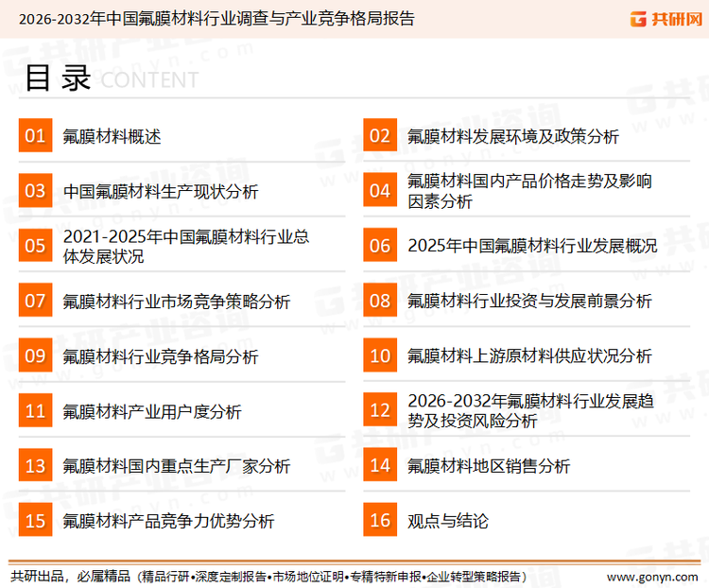Open 2026-2032年氟膜材料行业发展趋势及投资风险分析
Image resolution: width=709 pixels, height=588 pixels.
pyautogui.click(x=531, y=410)
